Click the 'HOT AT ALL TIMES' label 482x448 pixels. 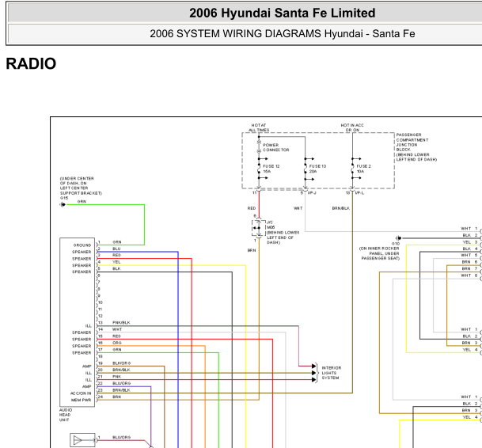coord(259,127)
